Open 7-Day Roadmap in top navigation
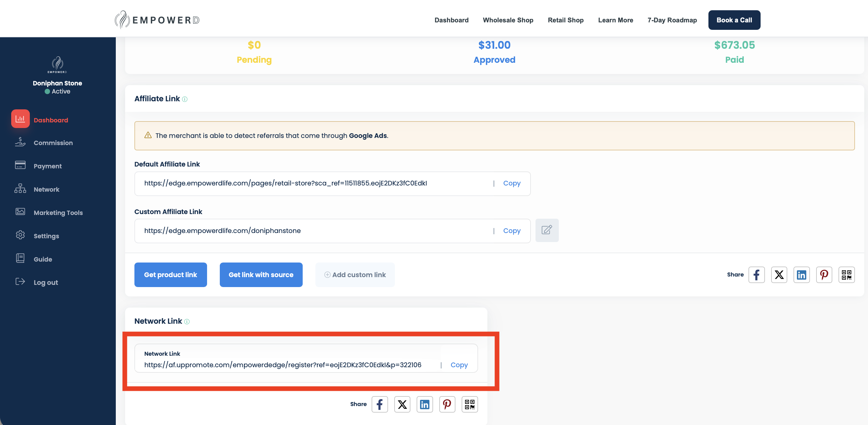The width and height of the screenshot is (868, 425). 672,20
